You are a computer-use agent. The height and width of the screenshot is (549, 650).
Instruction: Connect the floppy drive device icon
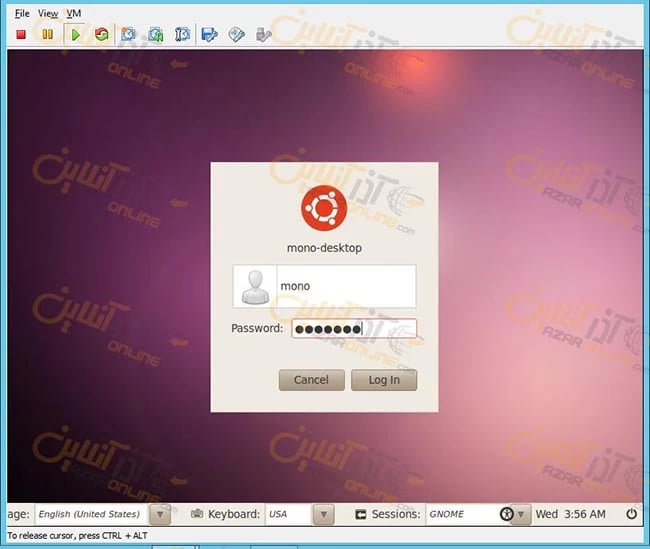click(x=209, y=34)
